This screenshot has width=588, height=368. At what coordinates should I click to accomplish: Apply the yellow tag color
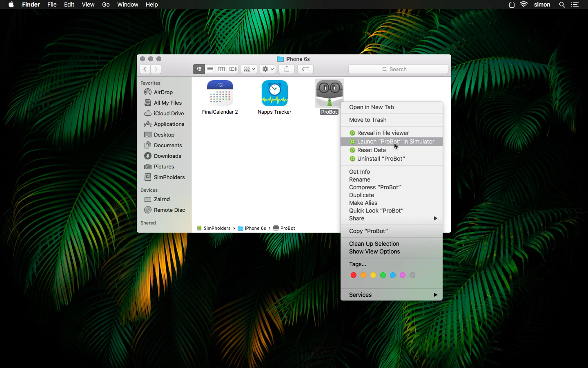(373, 275)
